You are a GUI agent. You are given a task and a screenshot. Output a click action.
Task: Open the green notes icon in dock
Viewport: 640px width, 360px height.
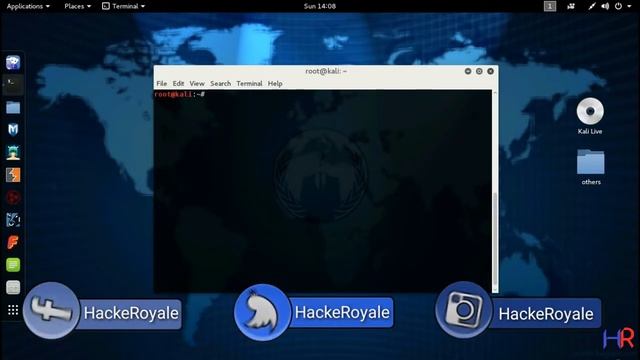pos(13,265)
